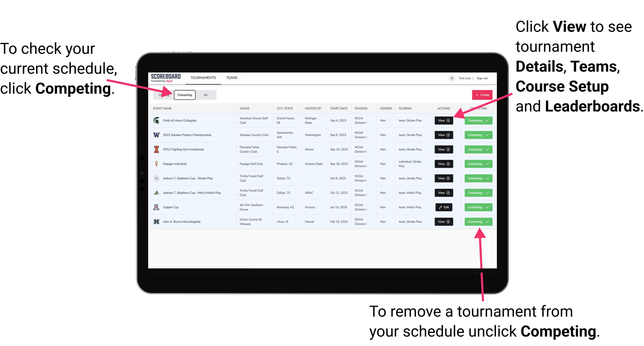644x346 pixels.
Task: Click the View icon for OFCC Fighting Illini Invitational
Action: (x=443, y=150)
